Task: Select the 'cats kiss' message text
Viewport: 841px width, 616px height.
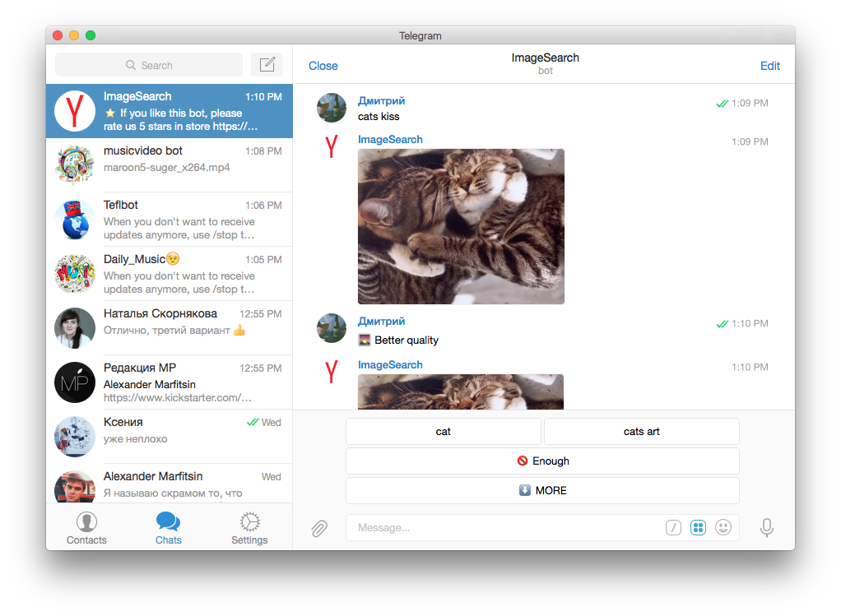Action: tap(379, 116)
